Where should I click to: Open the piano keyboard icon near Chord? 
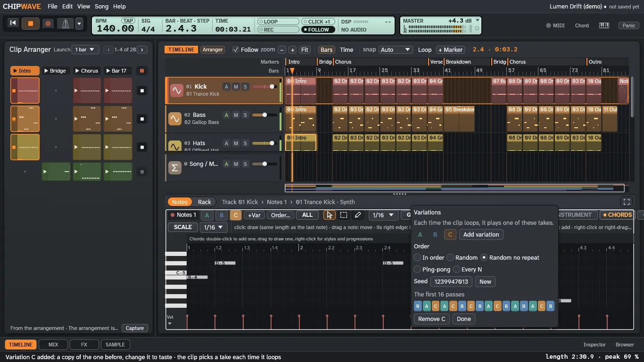[604, 25]
